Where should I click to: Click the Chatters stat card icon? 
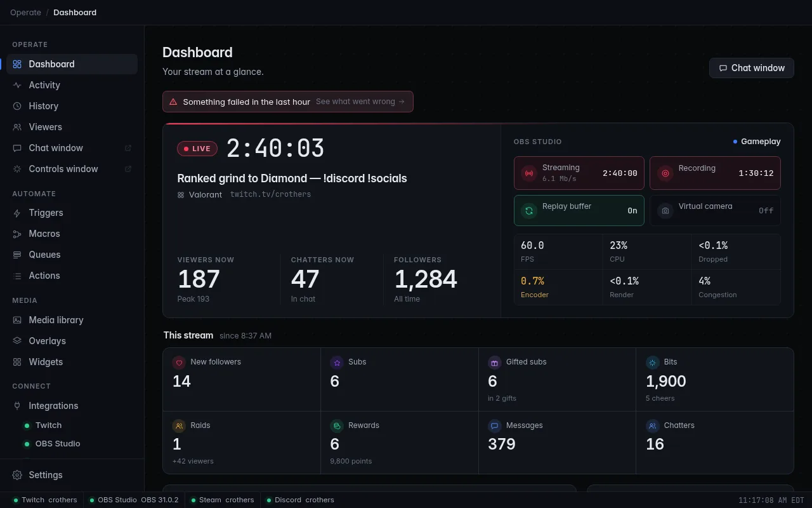tap(653, 426)
